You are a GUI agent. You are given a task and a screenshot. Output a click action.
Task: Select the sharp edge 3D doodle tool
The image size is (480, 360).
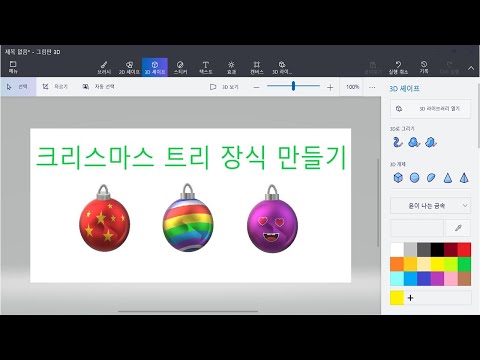[x=431, y=142]
